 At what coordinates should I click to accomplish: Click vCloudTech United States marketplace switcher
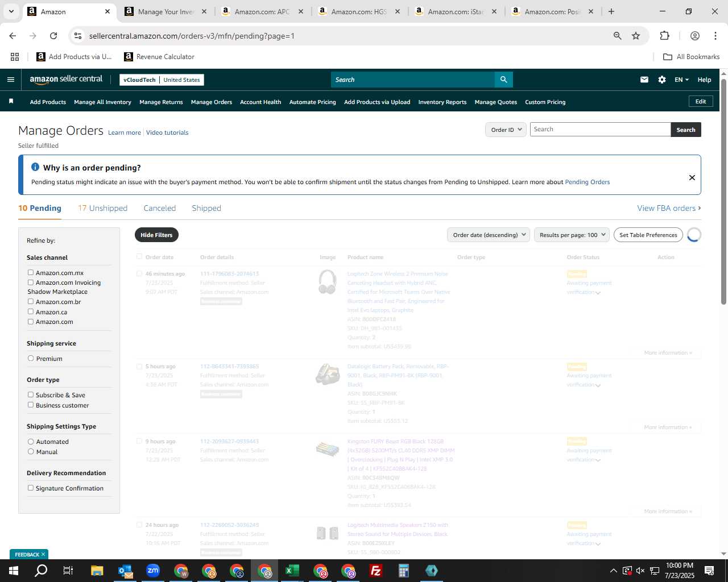[162, 80]
